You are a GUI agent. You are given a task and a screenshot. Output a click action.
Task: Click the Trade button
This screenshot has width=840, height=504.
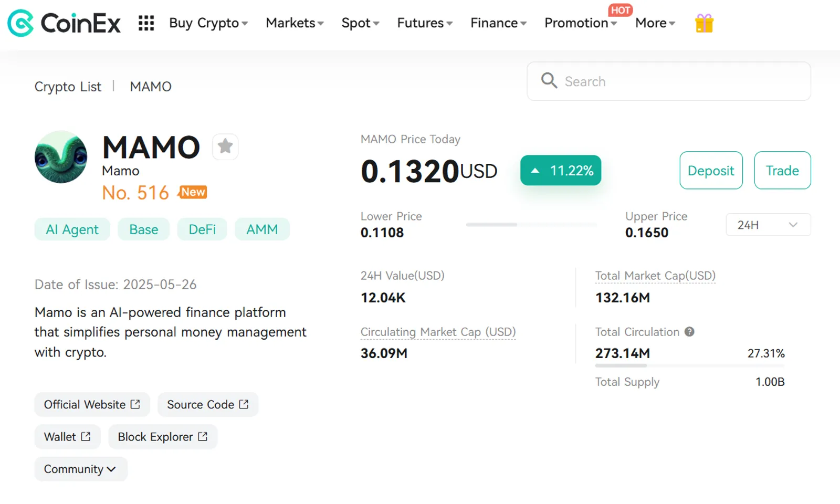tap(782, 171)
